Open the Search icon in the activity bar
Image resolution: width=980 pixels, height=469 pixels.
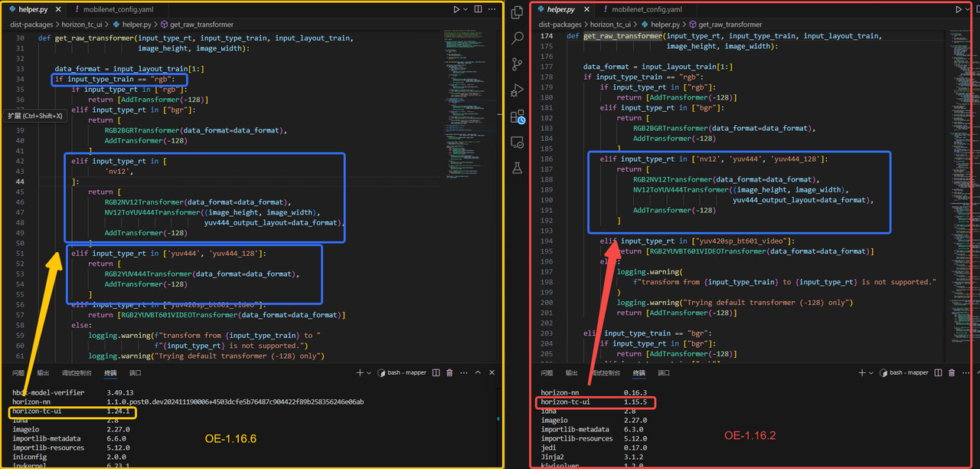tap(518, 38)
